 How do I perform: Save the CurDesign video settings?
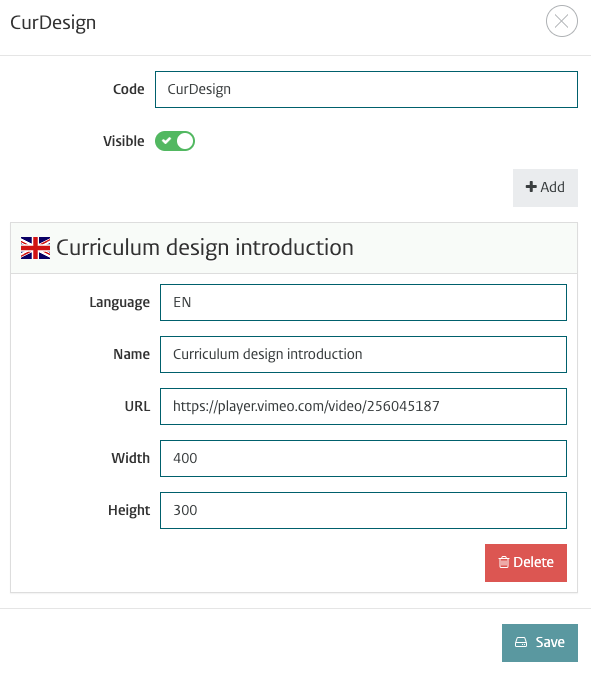tap(540, 643)
